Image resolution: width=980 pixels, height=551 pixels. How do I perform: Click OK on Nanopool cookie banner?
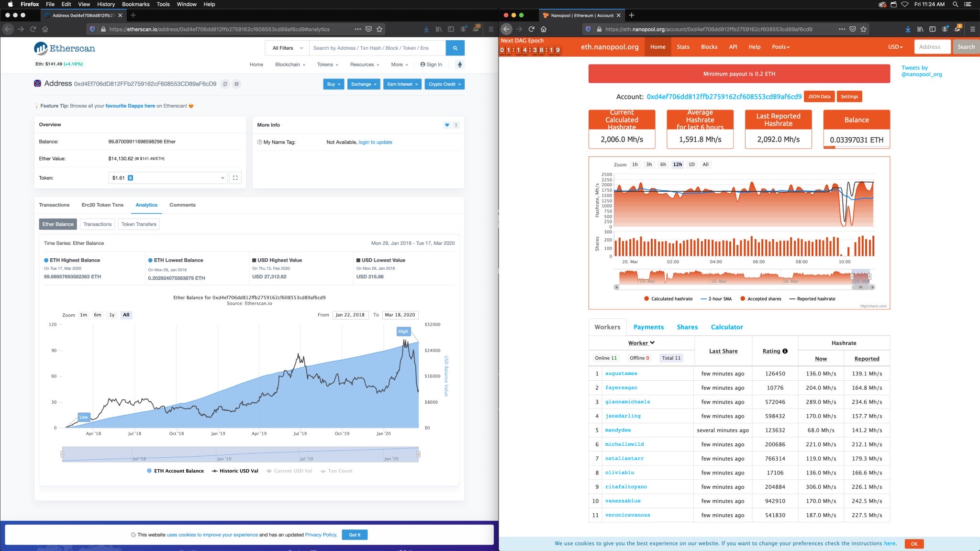click(914, 544)
